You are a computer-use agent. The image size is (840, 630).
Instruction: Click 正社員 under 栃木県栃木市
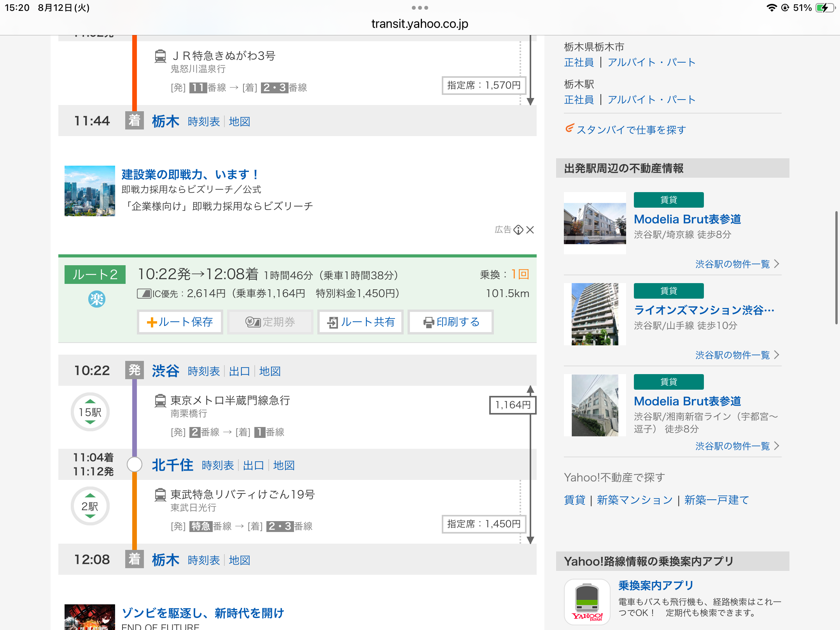(x=579, y=62)
